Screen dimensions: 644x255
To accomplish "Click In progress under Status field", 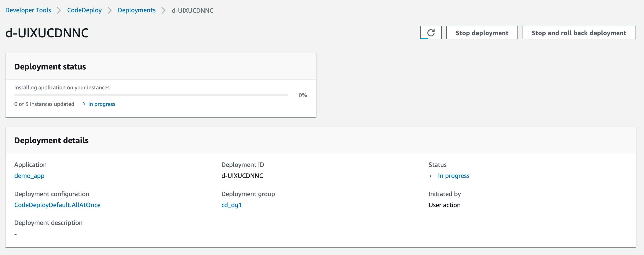I will pyautogui.click(x=454, y=176).
